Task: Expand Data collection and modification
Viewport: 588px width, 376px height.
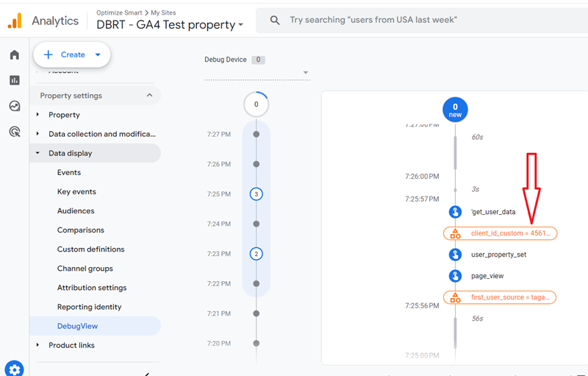Action: [37, 134]
